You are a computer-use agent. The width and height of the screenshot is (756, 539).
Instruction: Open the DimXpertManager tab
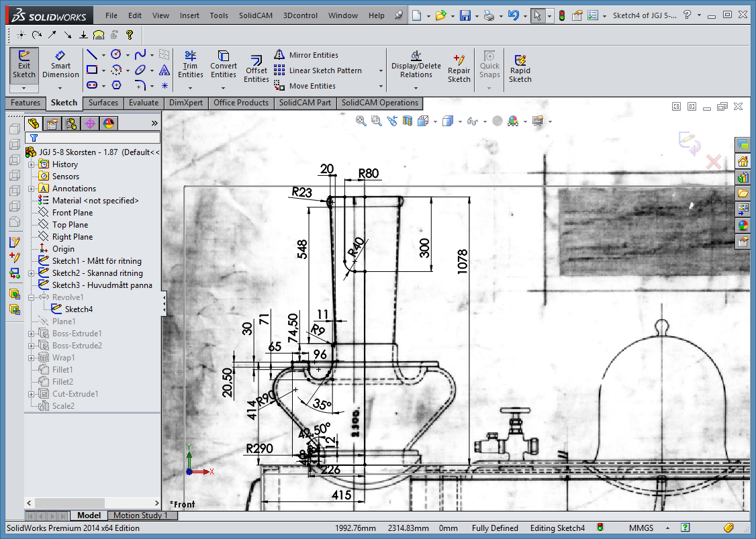point(90,124)
